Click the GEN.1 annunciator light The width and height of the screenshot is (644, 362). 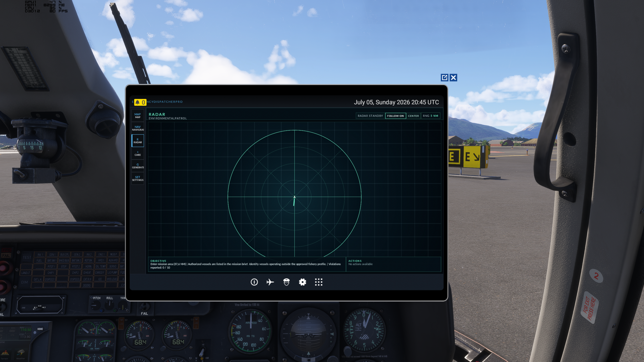coord(52,254)
